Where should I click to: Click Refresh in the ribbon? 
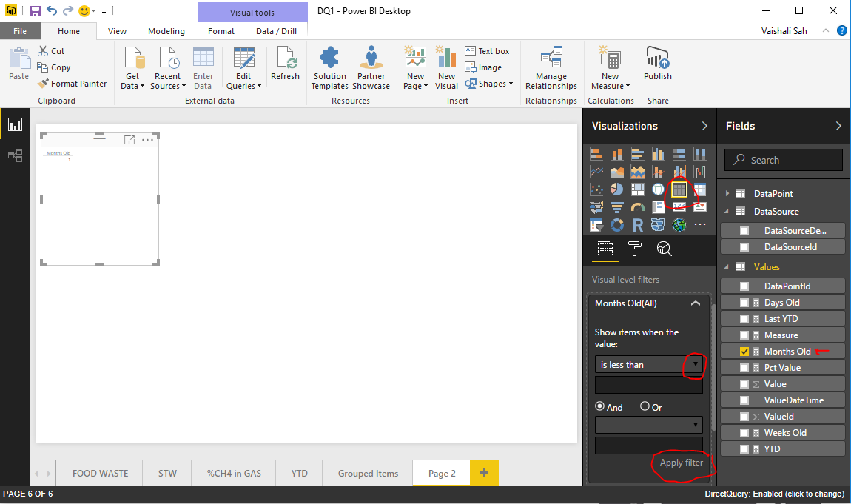(x=285, y=64)
